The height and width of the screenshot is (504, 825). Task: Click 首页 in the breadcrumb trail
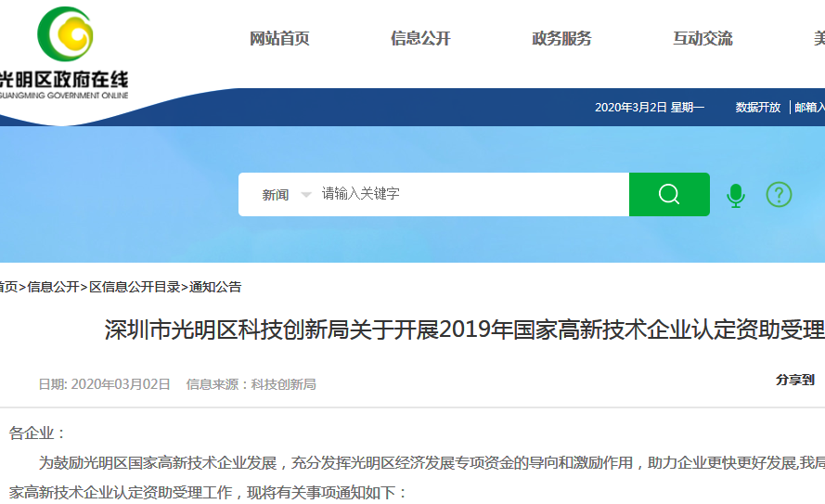tap(7, 287)
